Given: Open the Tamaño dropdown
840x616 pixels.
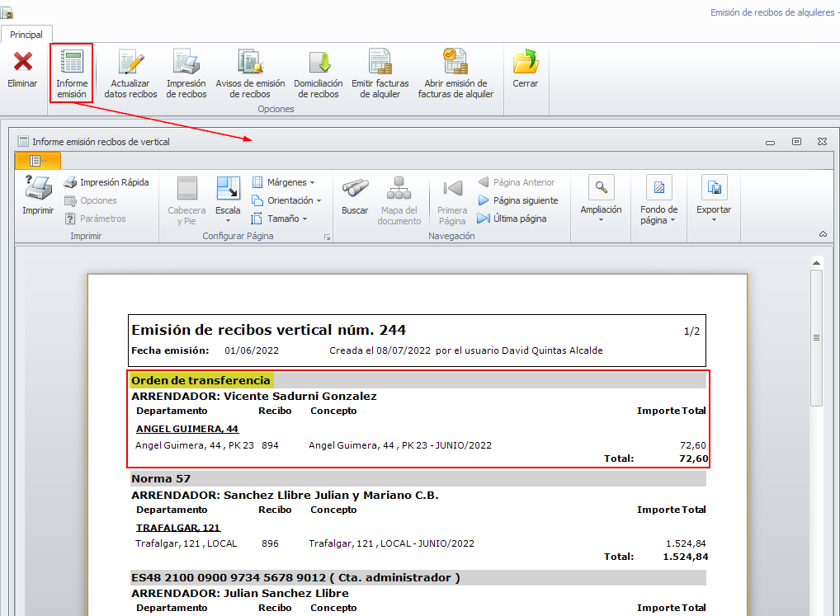Looking at the screenshot, I should click(279, 219).
